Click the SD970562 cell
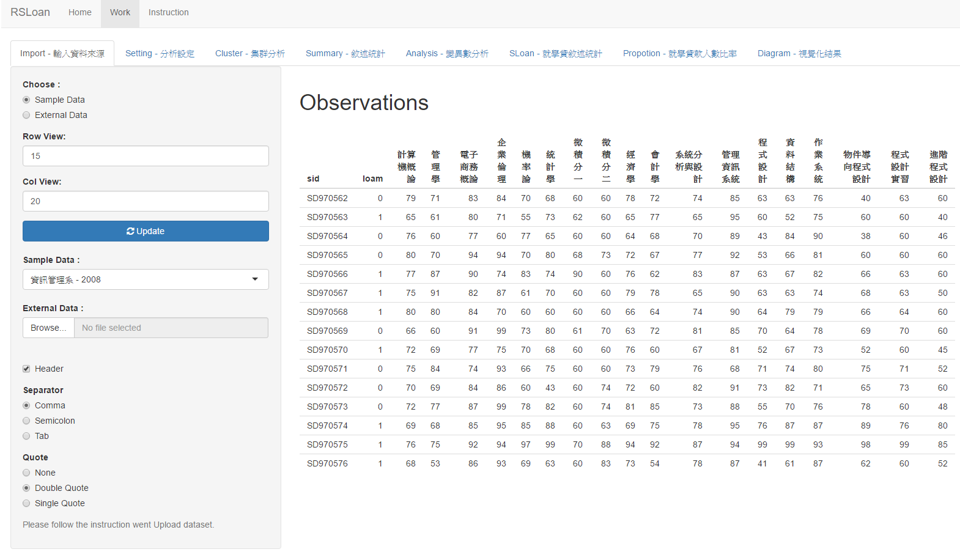 [327, 198]
